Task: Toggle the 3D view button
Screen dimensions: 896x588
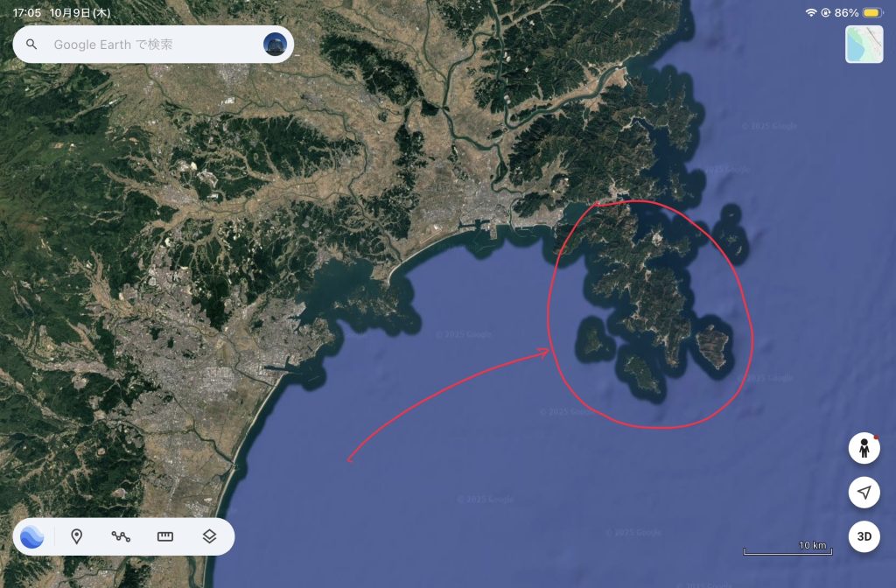Action: [864, 536]
